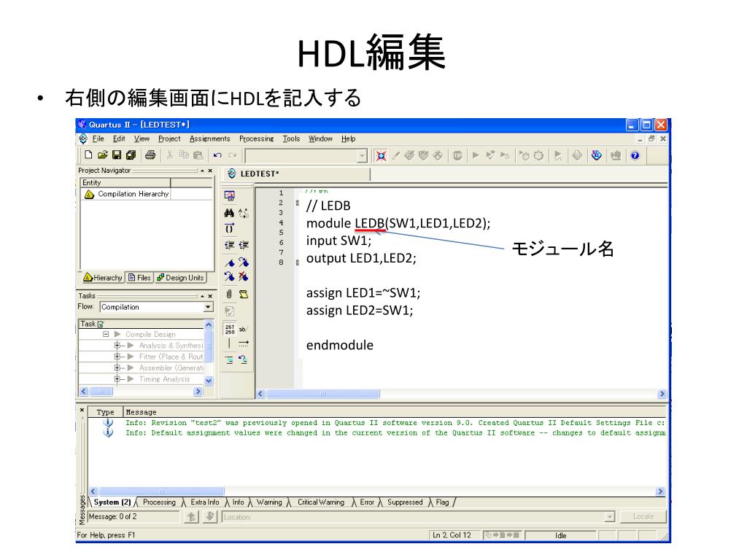
Task: Click the yellow scroll Insert Template icon
Action: pos(244,294)
